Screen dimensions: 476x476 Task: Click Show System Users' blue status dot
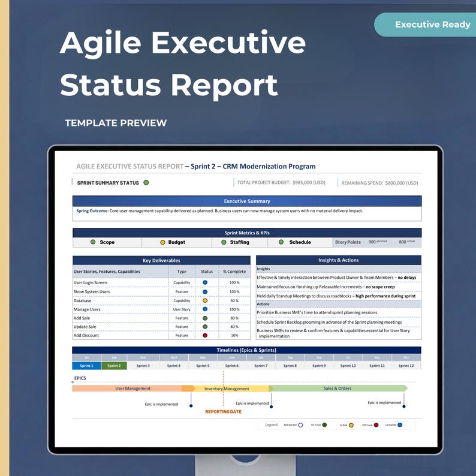click(205, 292)
